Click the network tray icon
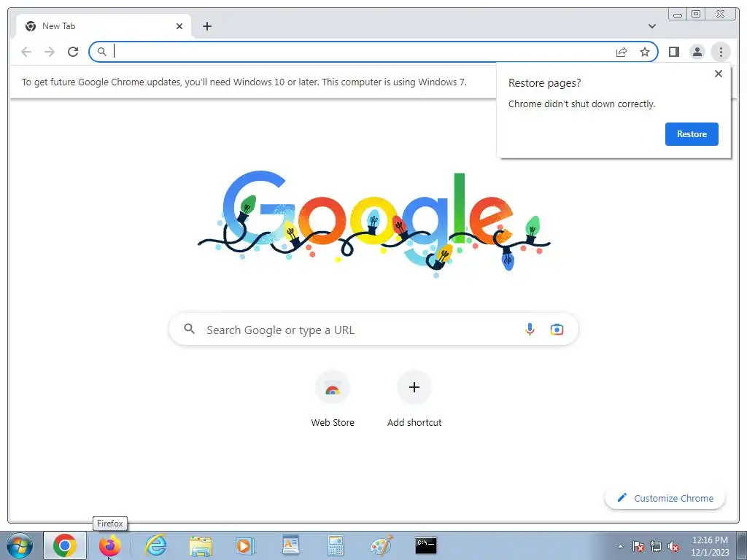The height and width of the screenshot is (560, 747). 656,546
